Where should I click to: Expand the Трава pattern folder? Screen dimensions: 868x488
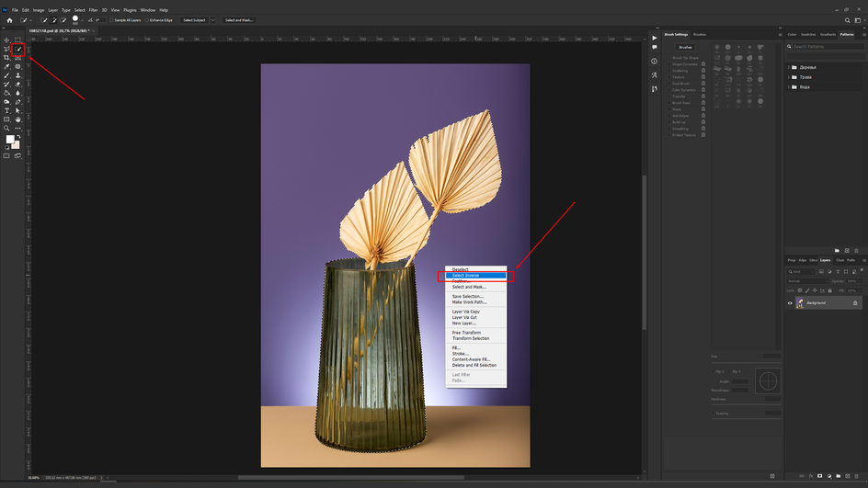tap(789, 77)
